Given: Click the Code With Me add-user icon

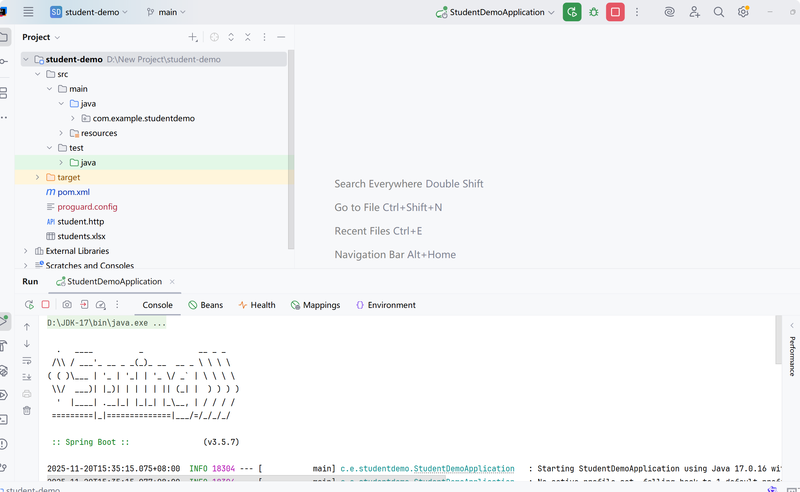Looking at the screenshot, I should point(695,12).
